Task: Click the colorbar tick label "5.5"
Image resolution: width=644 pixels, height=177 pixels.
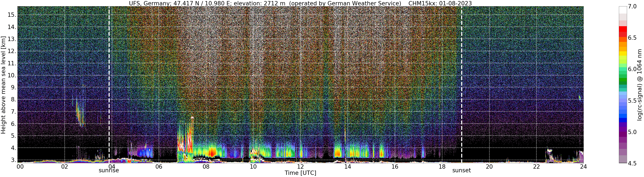Action: coord(632,100)
